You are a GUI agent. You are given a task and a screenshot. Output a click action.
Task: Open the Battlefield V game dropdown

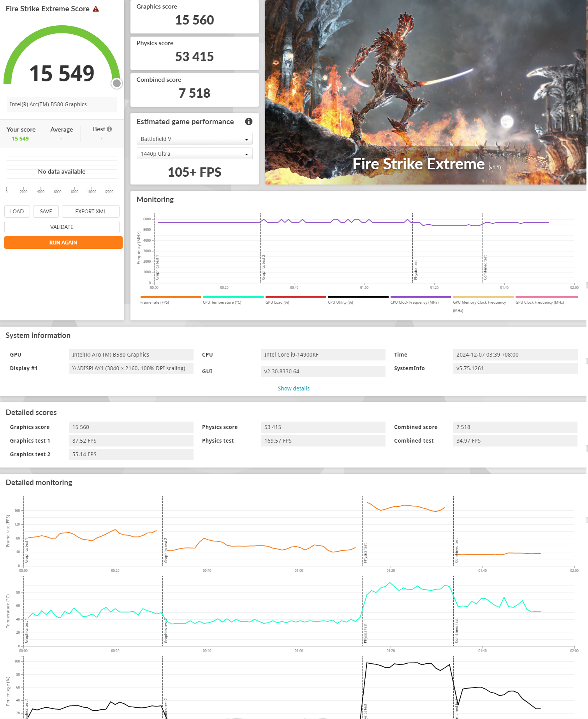click(194, 139)
